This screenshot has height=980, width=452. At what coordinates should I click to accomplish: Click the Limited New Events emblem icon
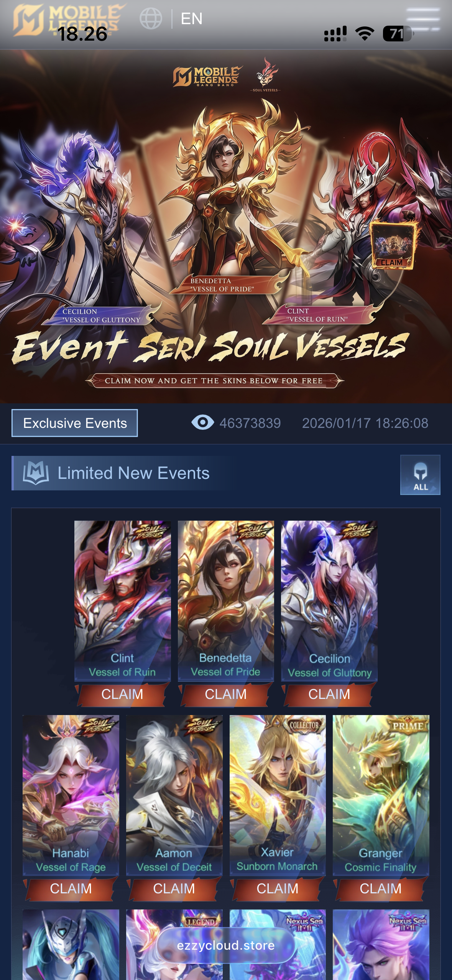click(x=36, y=473)
